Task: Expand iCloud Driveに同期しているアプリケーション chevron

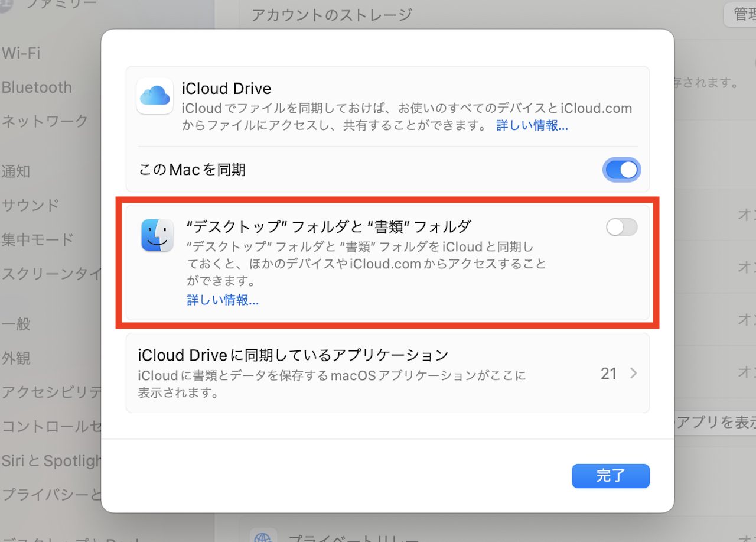Action: 633,374
